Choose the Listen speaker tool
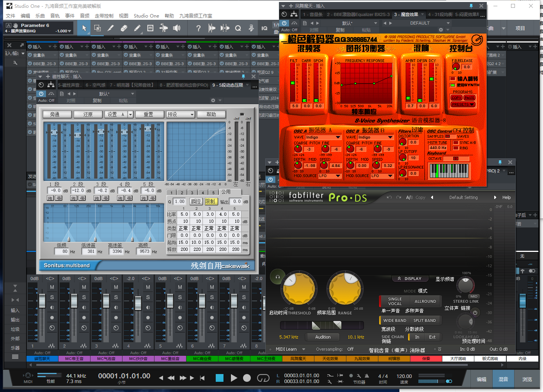The width and height of the screenshot is (543, 392). point(177,28)
